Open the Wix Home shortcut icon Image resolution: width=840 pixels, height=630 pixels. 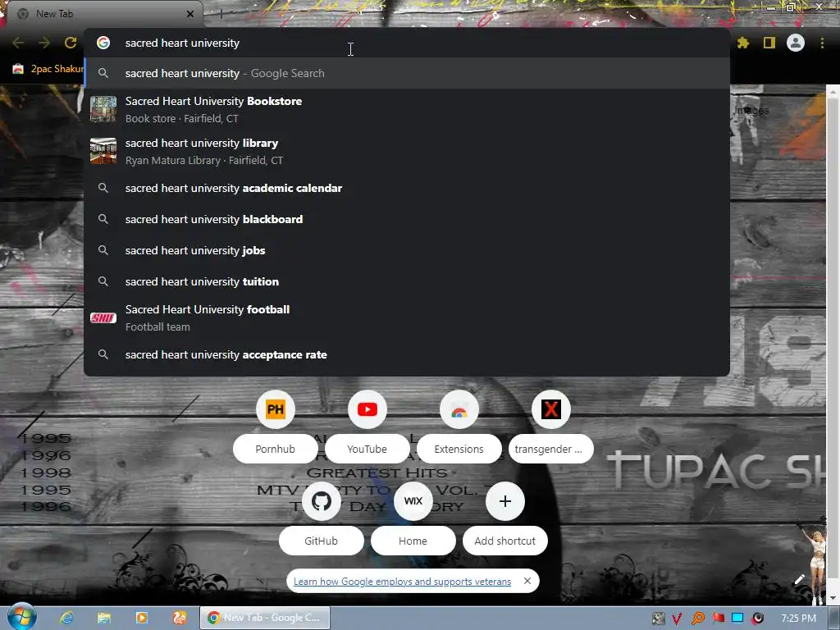(x=413, y=501)
